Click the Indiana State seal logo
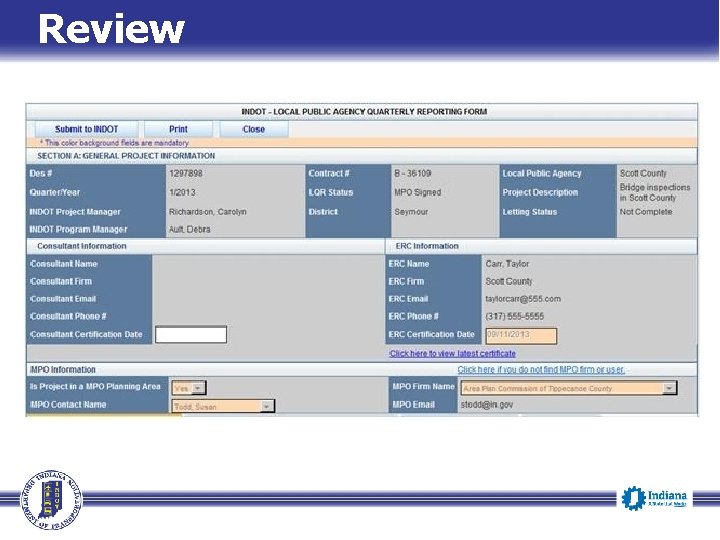720x540 pixels. click(x=51, y=500)
